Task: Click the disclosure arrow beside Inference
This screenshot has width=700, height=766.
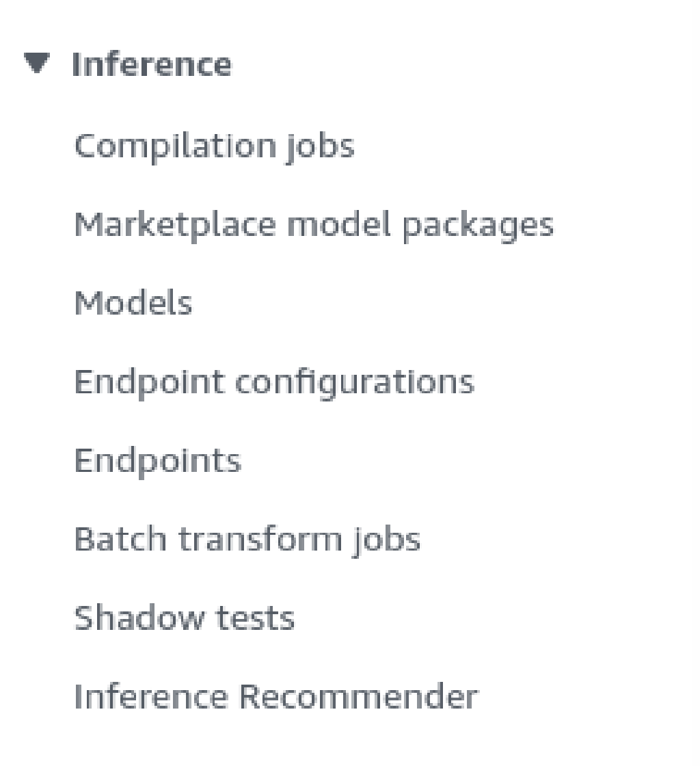Action: (36, 64)
